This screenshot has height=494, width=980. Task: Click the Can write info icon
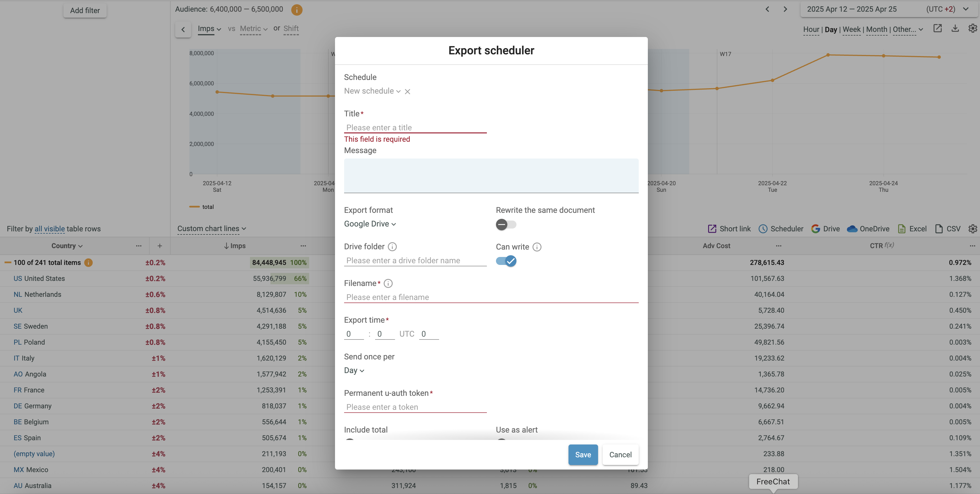tap(537, 247)
